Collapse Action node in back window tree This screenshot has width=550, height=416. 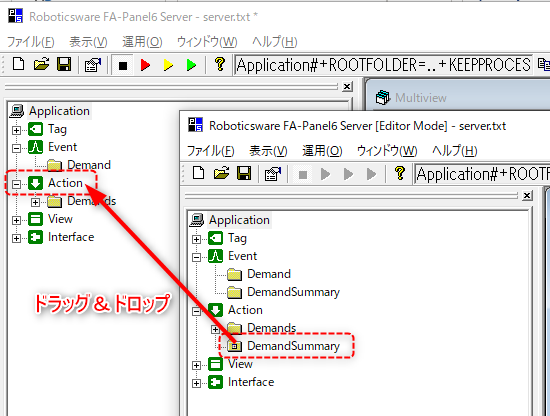click(x=16, y=184)
